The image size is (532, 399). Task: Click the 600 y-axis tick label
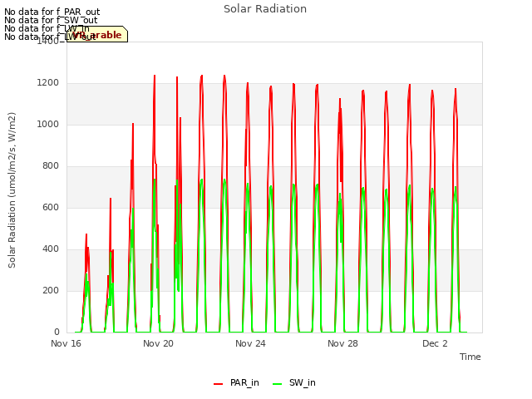coord(51,208)
